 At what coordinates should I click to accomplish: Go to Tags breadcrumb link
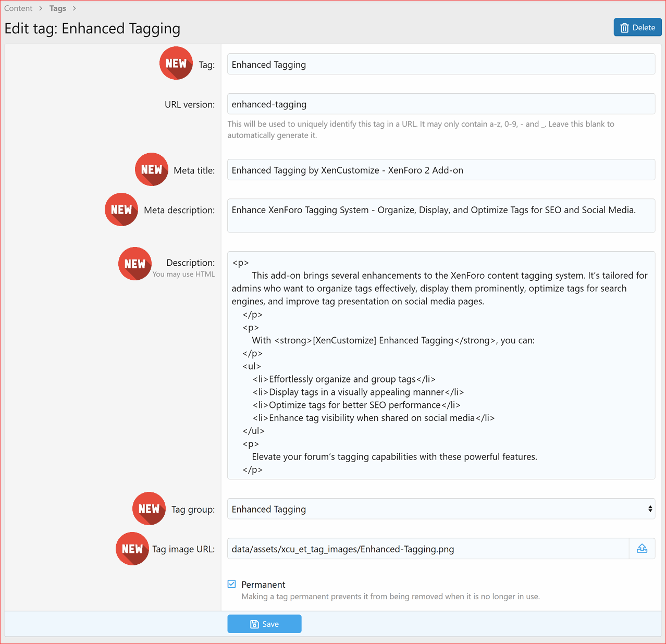tap(58, 8)
